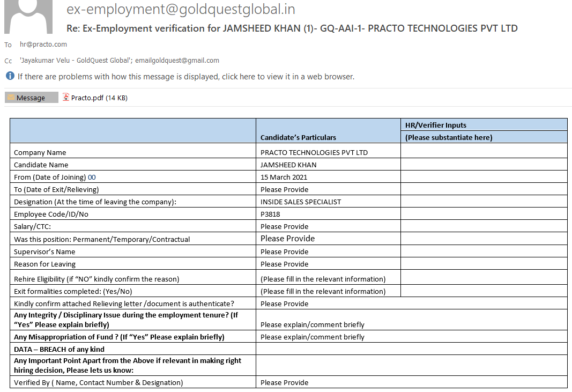572x392 pixels.
Task: Click sender address ex-employment@goldquestglobal.in
Action: [x=181, y=9]
